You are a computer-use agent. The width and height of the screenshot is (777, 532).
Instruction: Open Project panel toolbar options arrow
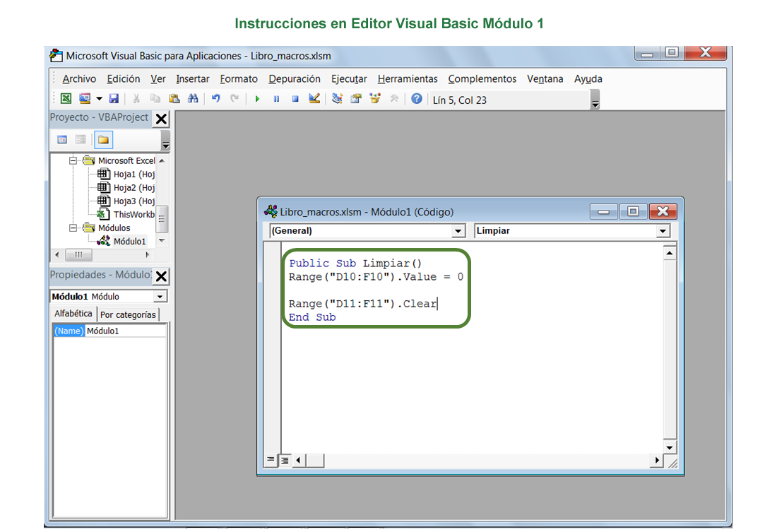coord(165,140)
